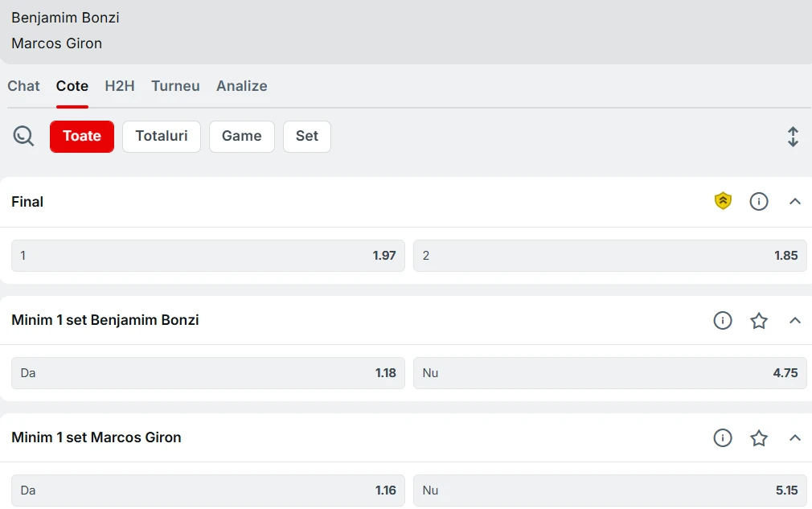This screenshot has width=812, height=509.
Task: Switch to the Chat tab
Action: click(x=23, y=86)
